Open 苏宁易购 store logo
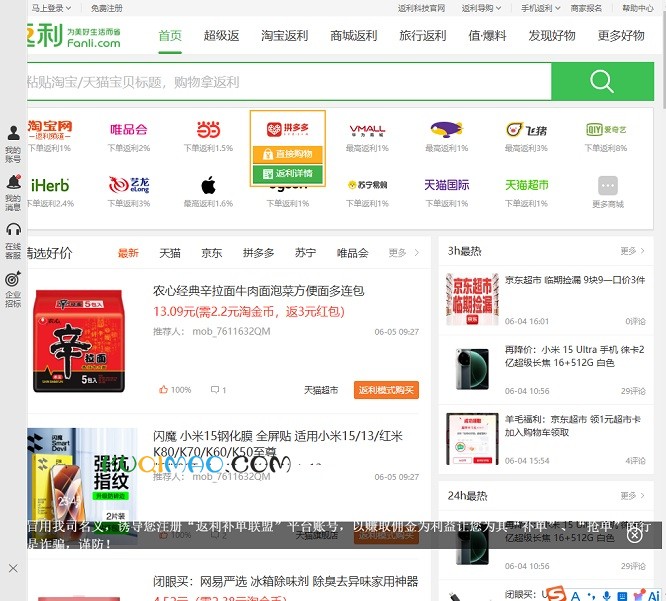Screen dimensions: 666x601 point(367,185)
